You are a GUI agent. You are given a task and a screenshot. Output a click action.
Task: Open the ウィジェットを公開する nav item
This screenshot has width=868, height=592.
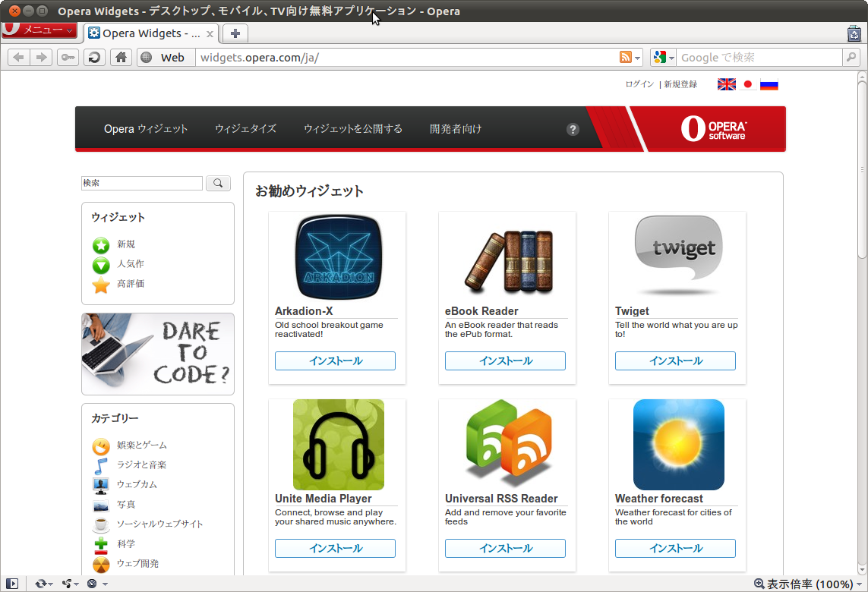coord(353,129)
